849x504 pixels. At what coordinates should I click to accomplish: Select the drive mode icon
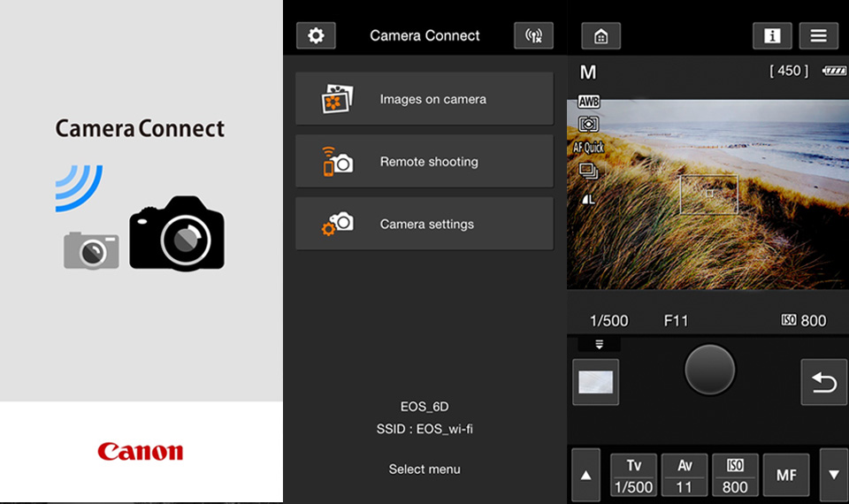coord(588,171)
